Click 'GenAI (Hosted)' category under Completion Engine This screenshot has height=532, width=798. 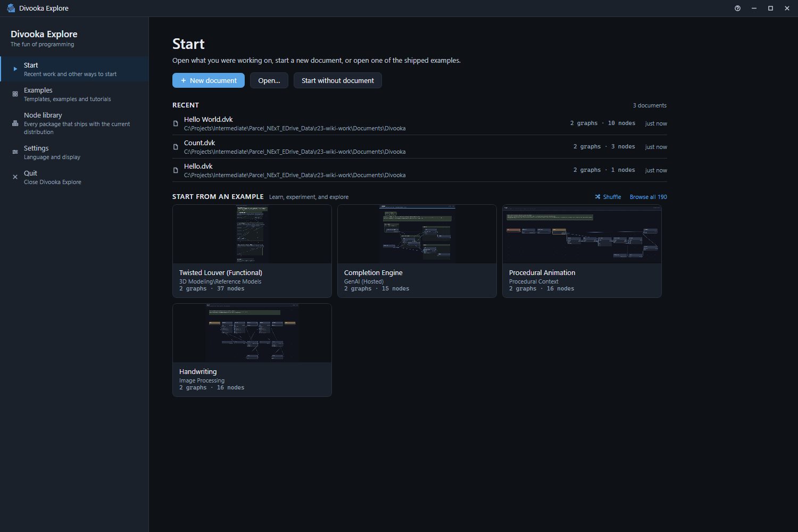(x=364, y=281)
